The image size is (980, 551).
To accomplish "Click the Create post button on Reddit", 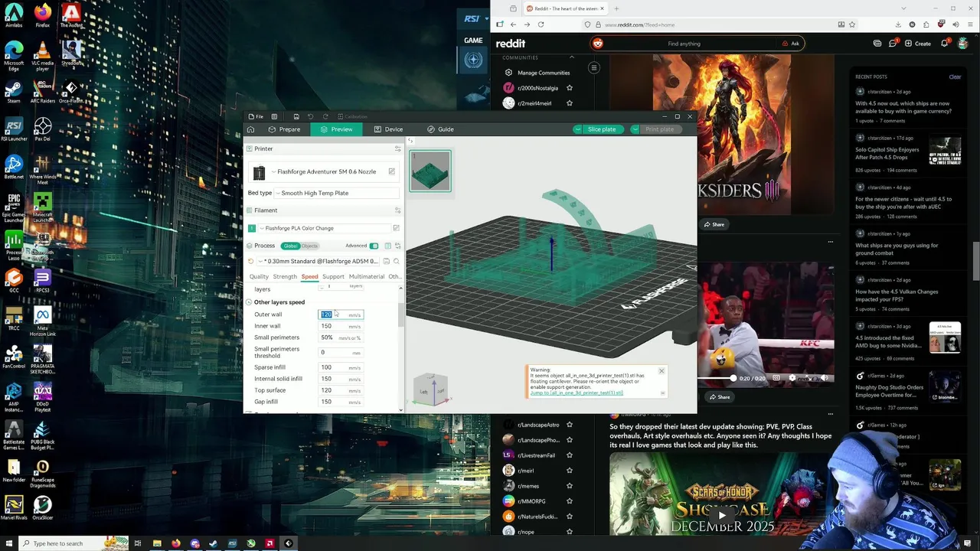I will click(x=917, y=44).
